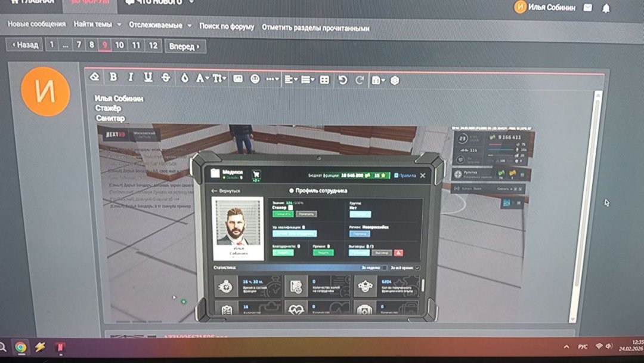Apply strikethrough formatting
Image resolution: width=644 pixels, height=363 pixels.
(x=166, y=78)
